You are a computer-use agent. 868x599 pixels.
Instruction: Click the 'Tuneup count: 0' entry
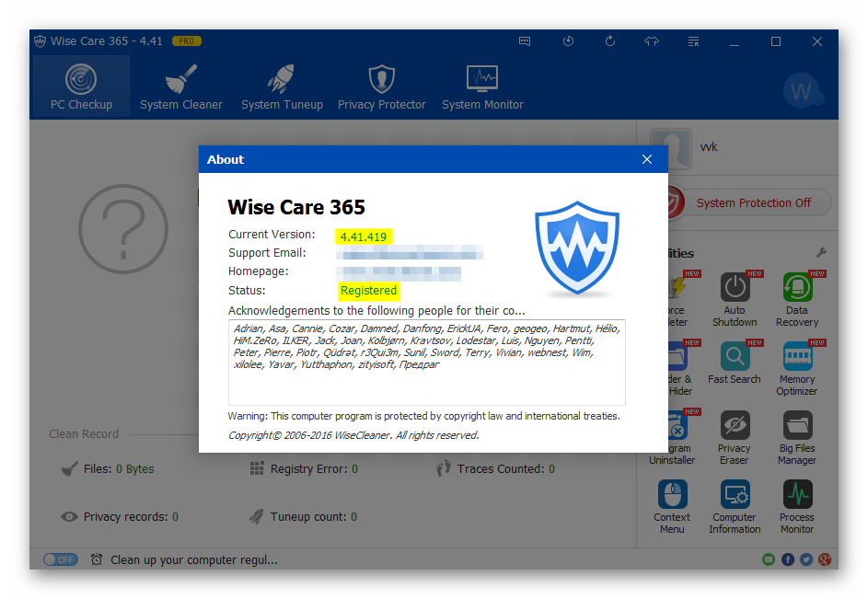pos(304,516)
